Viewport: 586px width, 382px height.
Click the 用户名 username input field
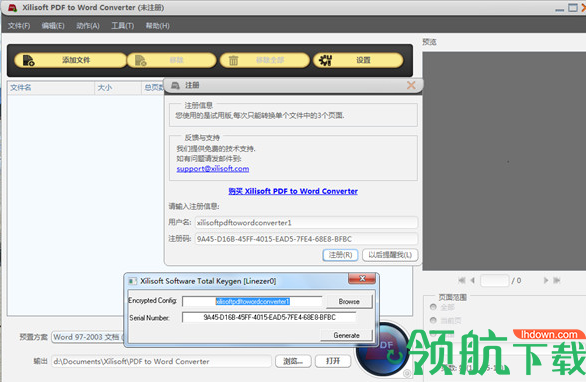pos(306,223)
